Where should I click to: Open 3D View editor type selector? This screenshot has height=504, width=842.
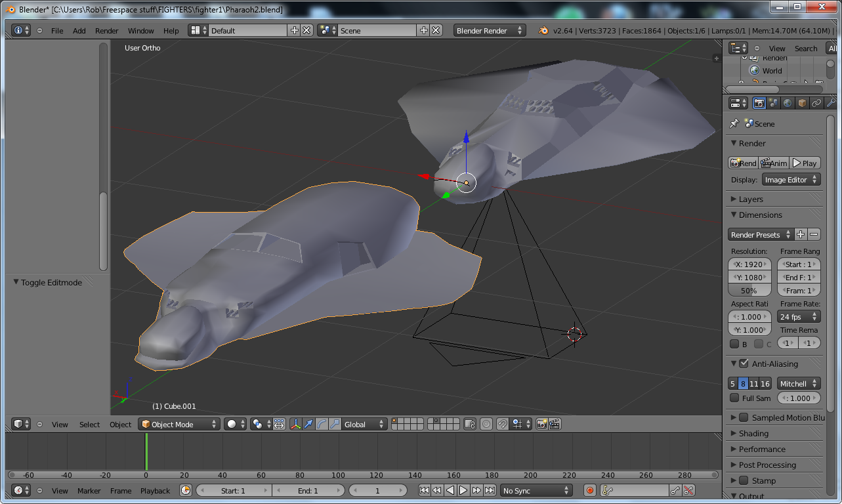click(21, 424)
